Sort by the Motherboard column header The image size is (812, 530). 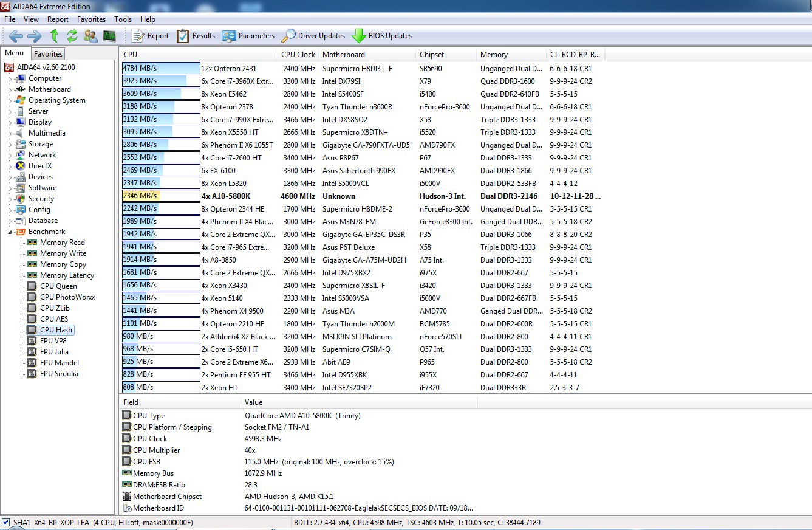[x=367, y=55]
